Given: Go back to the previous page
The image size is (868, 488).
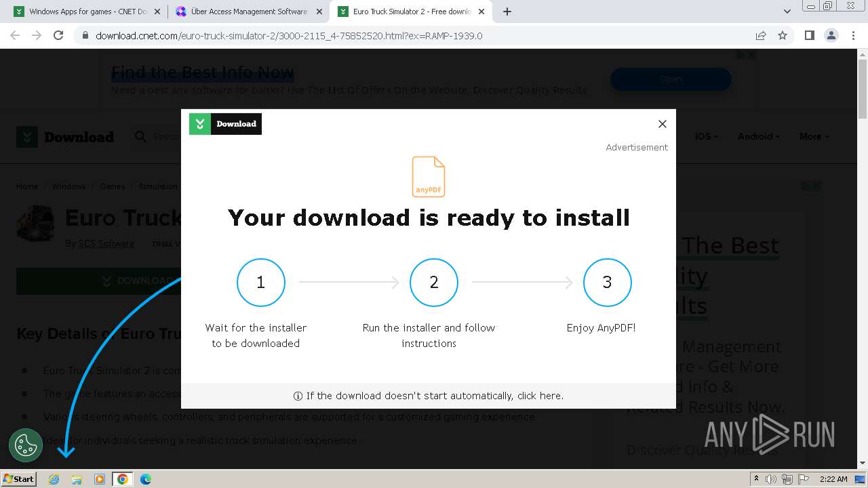Looking at the screenshot, I should pos(15,35).
